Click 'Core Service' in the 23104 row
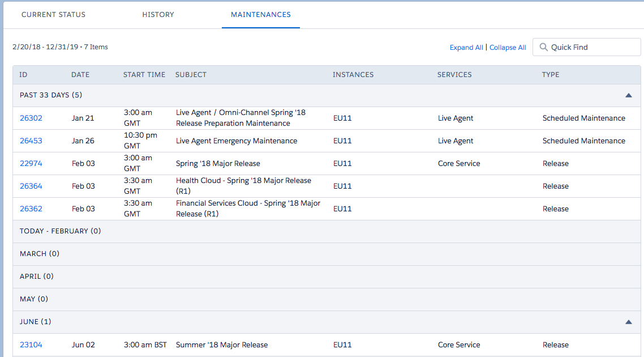644x357 pixels. tap(459, 345)
